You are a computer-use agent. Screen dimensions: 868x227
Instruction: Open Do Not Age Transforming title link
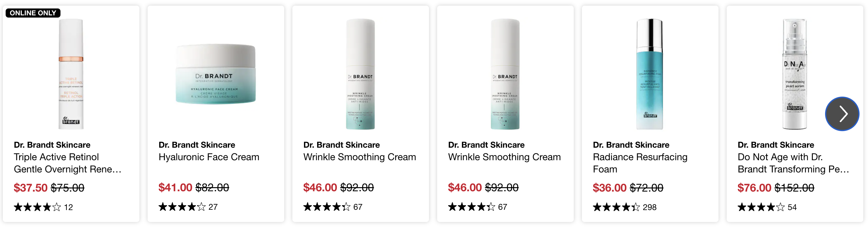pos(793,163)
